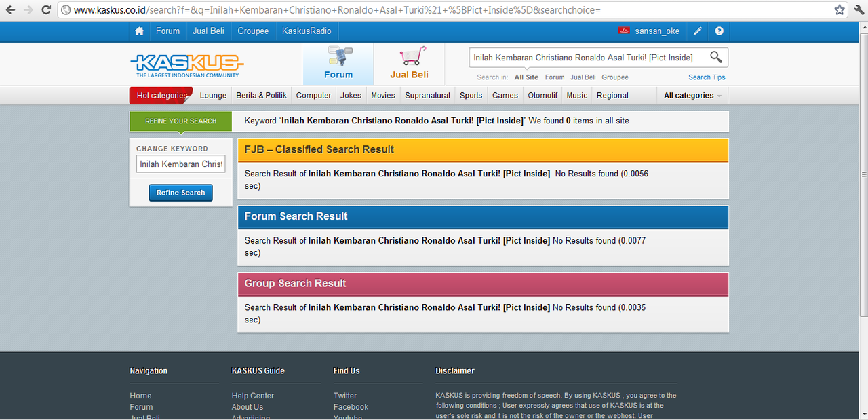Viewport: 868px width, 420px height.
Task: Open the Search Tips link
Action: (x=707, y=77)
